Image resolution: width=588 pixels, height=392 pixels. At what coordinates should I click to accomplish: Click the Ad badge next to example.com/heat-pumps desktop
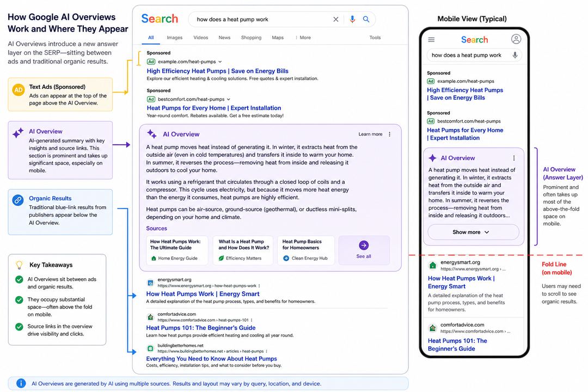[x=151, y=62]
